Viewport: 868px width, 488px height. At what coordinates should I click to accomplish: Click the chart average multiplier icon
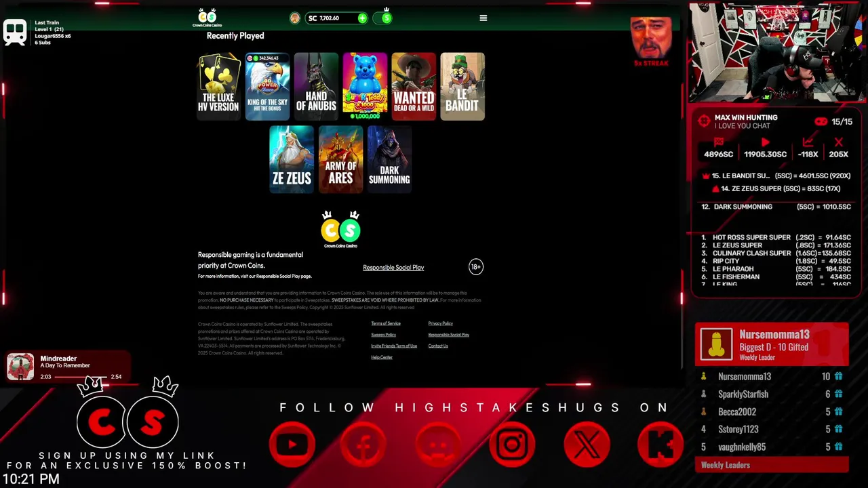(808, 142)
